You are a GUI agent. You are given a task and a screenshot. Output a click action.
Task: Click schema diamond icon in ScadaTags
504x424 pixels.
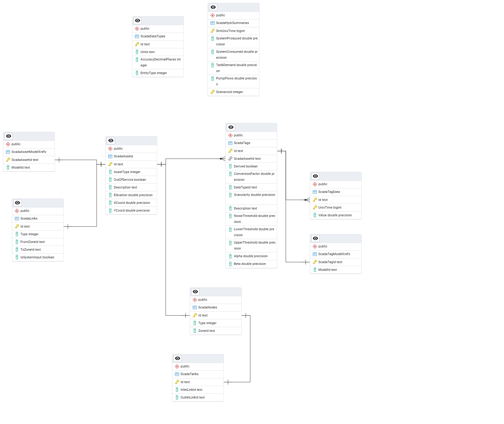point(230,135)
